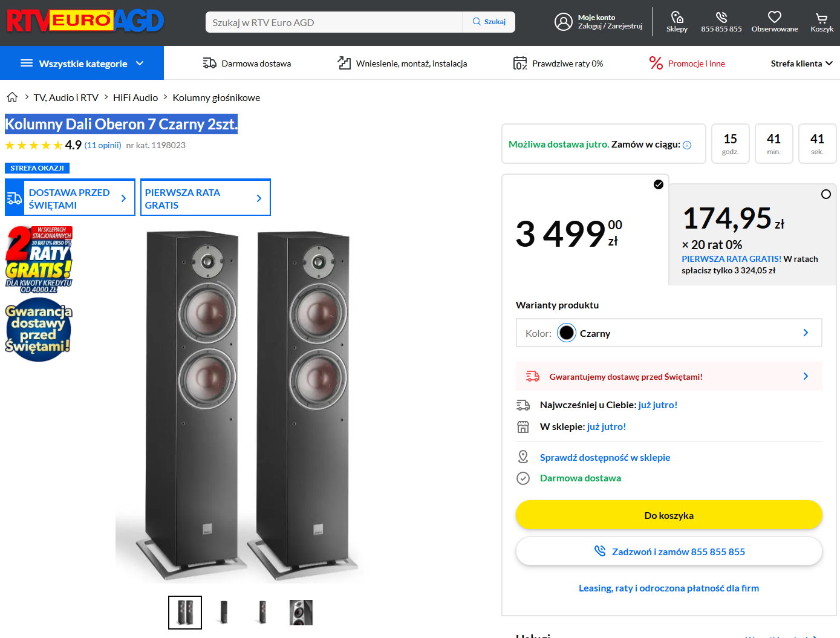This screenshot has width=840, height=638.
Task: Open the Kolor variant selector
Action: pyautogui.click(x=668, y=333)
